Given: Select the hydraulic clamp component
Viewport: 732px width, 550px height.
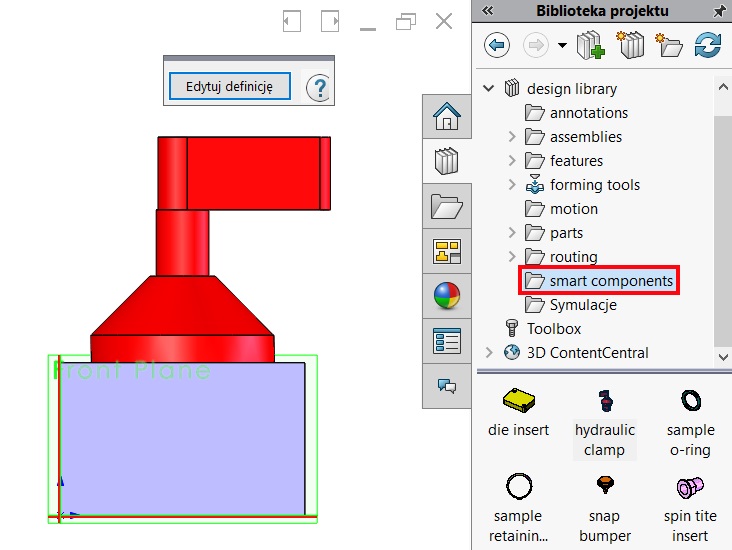Looking at the screenshot, I should coord(605,423).
